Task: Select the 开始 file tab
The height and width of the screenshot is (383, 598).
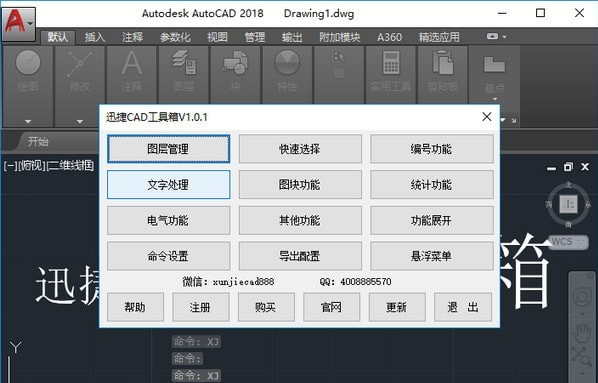Action: coord(38,142)
